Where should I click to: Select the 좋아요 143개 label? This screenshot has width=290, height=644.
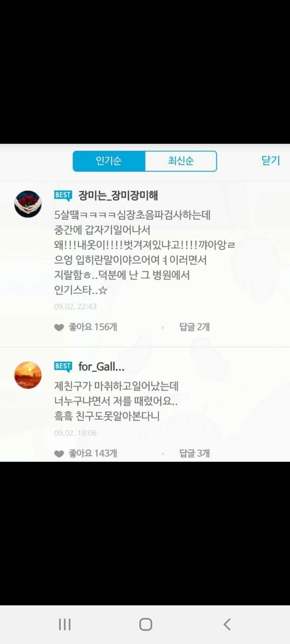point(93,453)
